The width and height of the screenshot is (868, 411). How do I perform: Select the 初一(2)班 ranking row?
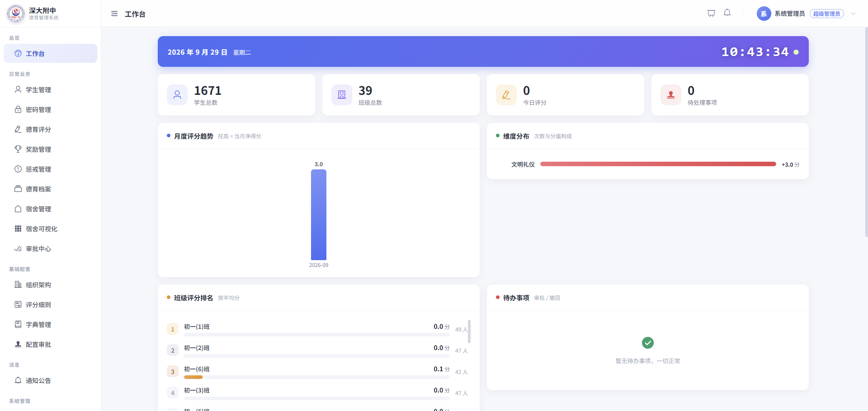coord(317,350)
